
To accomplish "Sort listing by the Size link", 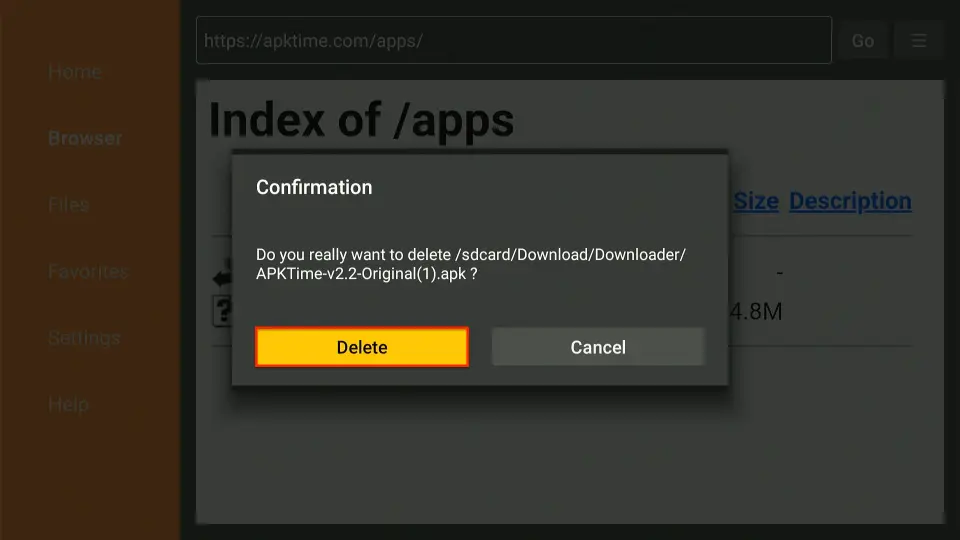I will click(x=755, y=201).
